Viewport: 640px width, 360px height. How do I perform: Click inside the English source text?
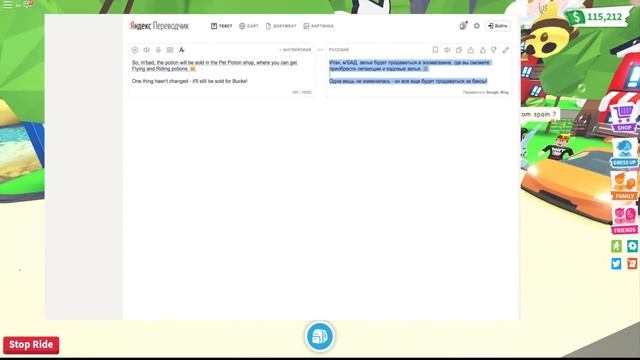point(215,72)
